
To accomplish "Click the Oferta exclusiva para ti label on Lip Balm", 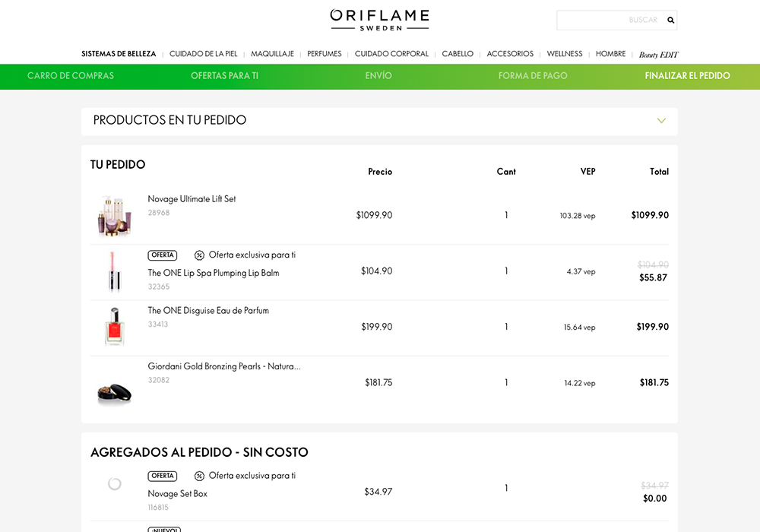I will coord(252,255).
